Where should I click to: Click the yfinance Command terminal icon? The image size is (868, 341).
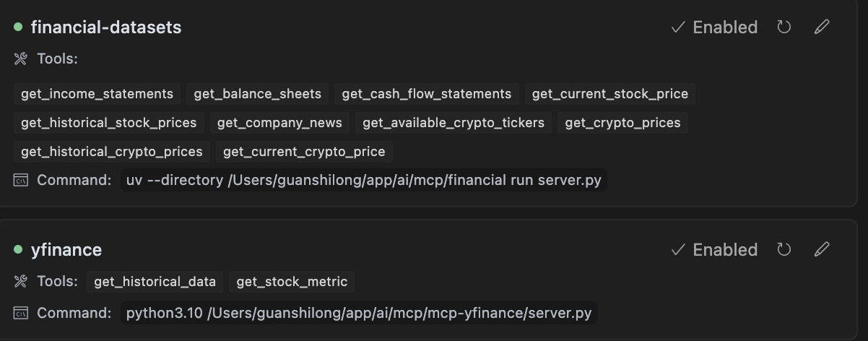click(21, 314)
